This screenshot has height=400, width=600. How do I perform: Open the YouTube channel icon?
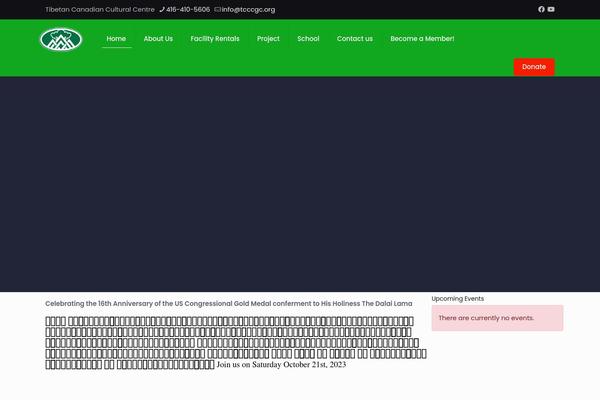coord(551,9)
